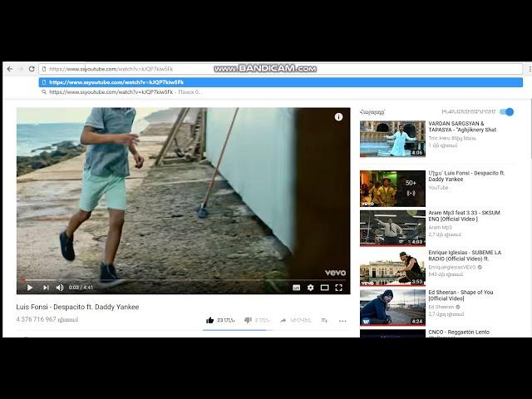Open the video player settings gear
This screenshot has height=399, width=532.
310,288
